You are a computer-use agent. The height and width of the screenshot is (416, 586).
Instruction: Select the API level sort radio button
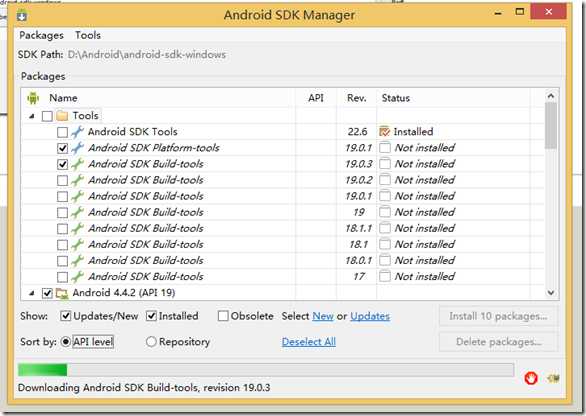click(x=65, y=342)
